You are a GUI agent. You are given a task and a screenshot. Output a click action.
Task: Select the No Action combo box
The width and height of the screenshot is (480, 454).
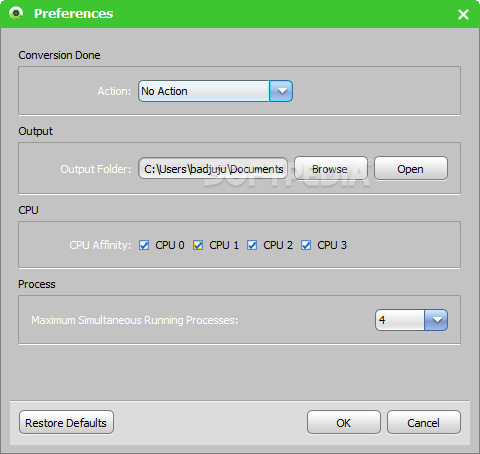click(x=215, y=91)
